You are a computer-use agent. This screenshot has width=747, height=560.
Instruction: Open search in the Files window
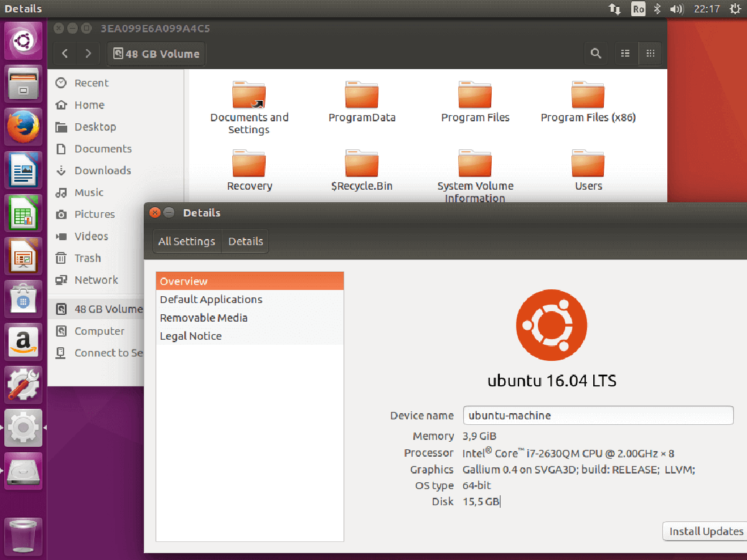tap(596, 54)
